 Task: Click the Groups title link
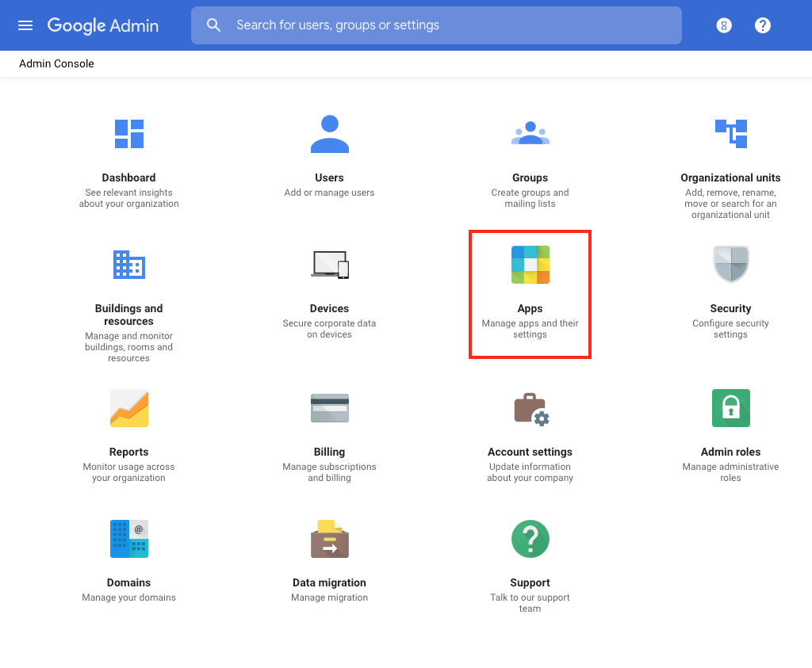point(530,177)
